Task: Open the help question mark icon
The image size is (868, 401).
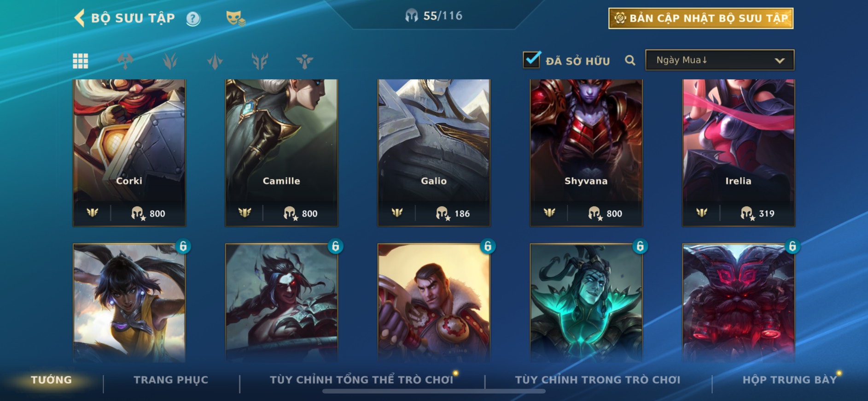Action: (x=193, y=19)
